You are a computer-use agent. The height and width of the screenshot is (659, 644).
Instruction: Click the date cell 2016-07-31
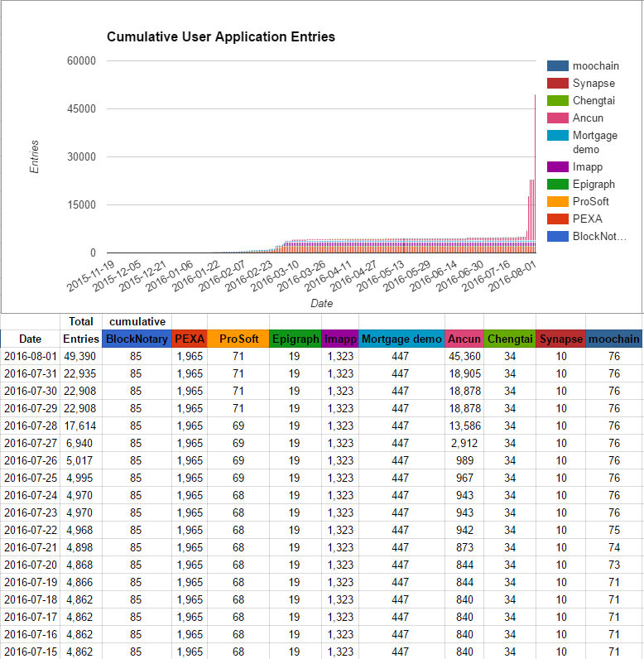31,373
